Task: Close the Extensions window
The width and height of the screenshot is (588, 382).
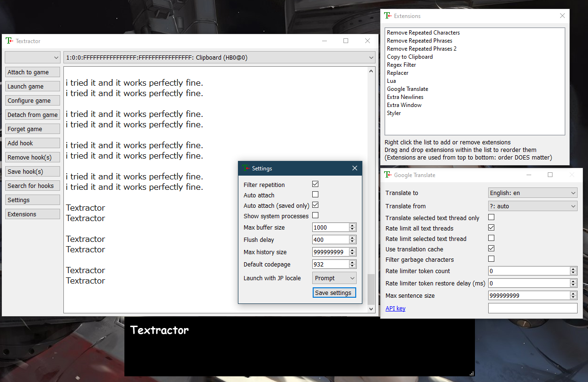Action: (562, 16)
